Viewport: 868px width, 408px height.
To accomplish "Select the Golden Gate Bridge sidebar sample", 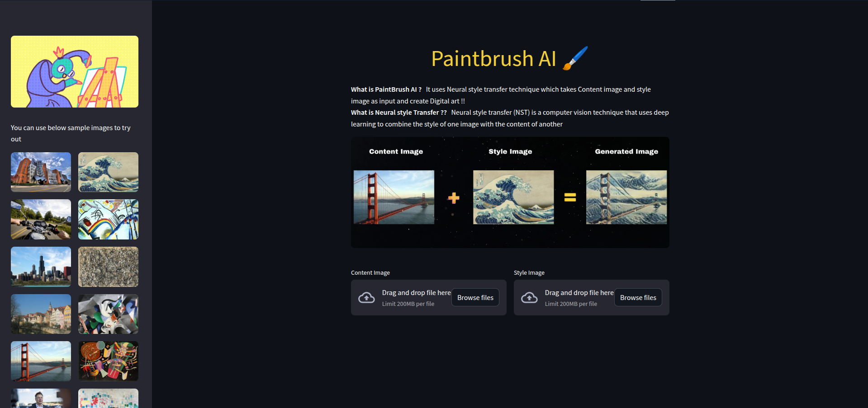I will point(41,361).
